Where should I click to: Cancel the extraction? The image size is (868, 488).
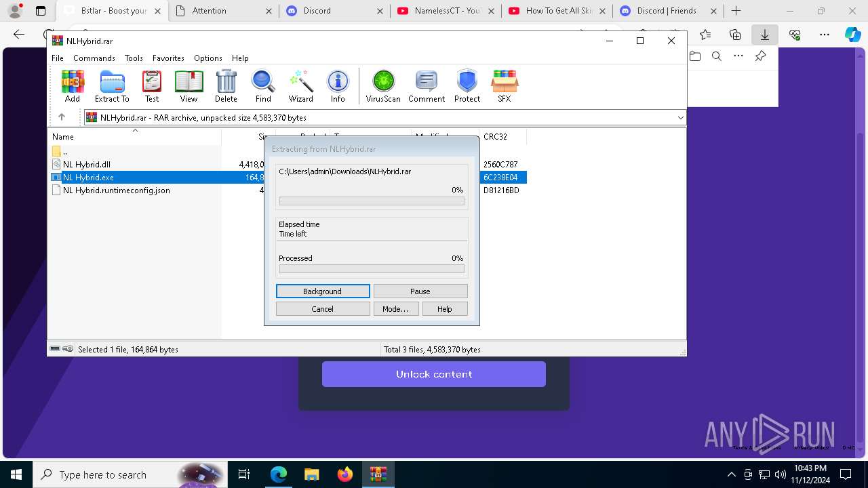[323, 309]
